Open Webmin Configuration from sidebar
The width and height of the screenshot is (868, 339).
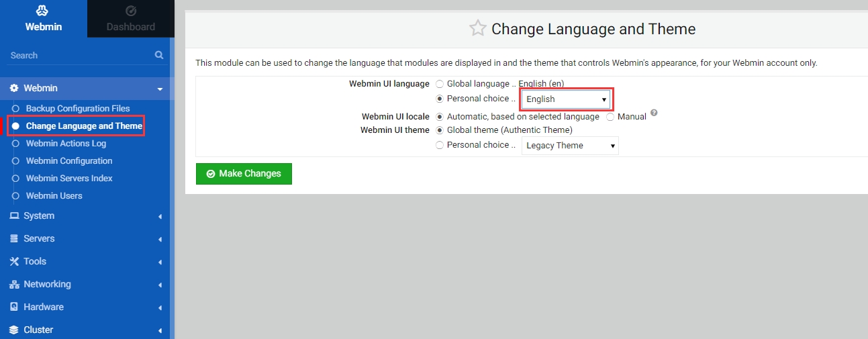point(69,161)
